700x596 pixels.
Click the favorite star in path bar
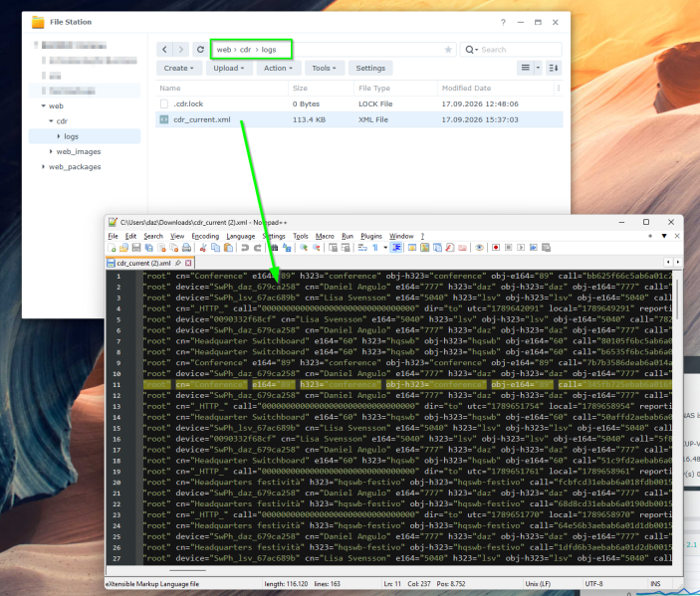[448, 50]
